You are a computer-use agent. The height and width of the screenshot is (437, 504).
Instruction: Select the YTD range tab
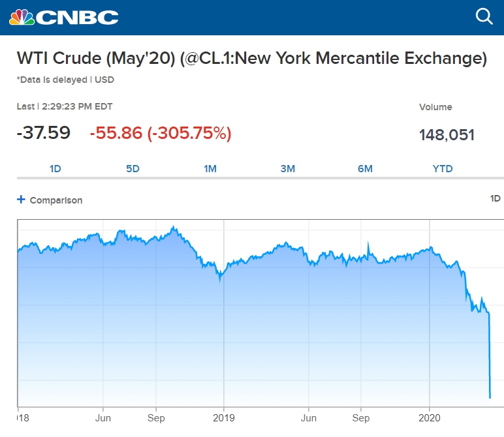443,168
